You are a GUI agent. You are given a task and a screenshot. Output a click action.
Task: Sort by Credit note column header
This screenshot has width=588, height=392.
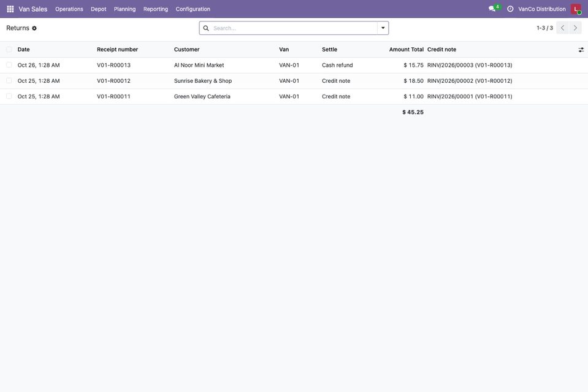(x=441, y=50)
